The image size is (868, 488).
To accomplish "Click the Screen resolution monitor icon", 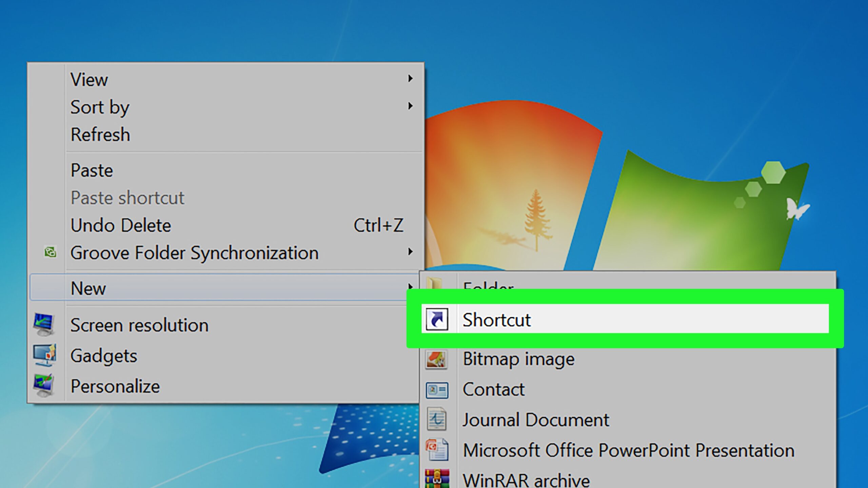I will (x=44, y=324).
